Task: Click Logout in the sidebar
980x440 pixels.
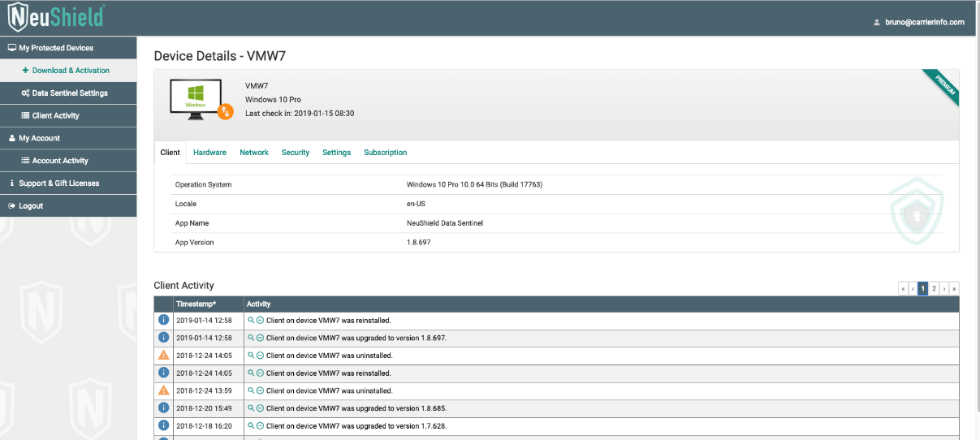Action: [68, 206]
